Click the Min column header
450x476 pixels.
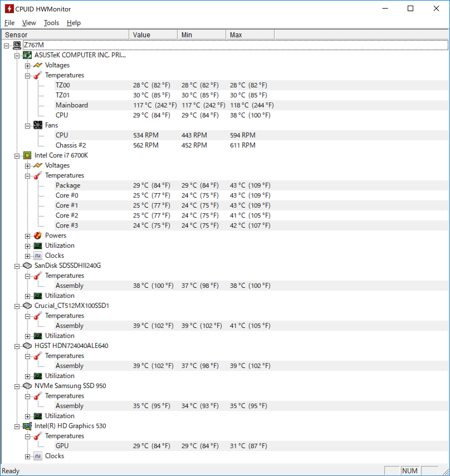click(x=202, y=35)
